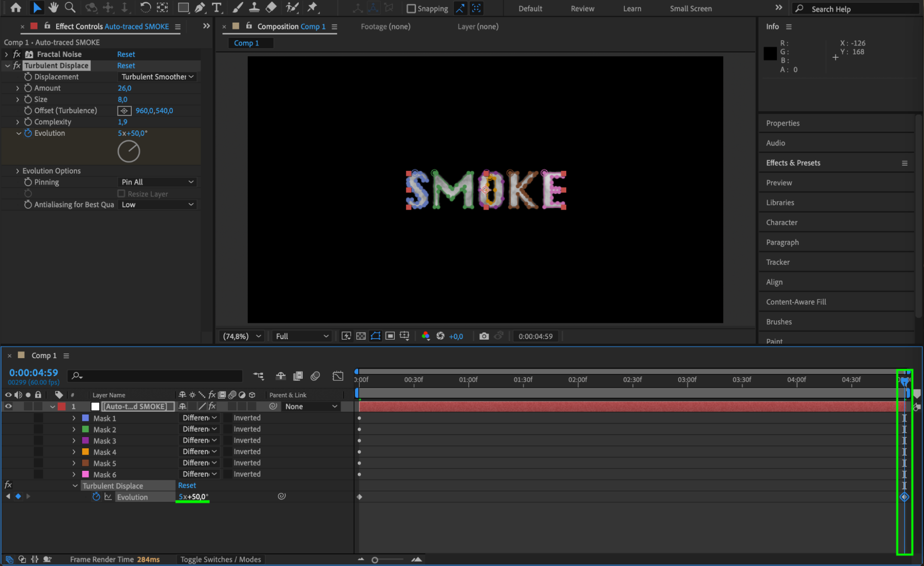Viewport: 924px width, 566px height.
Task: Open the Displacement type dropdown
Action: 157,77
